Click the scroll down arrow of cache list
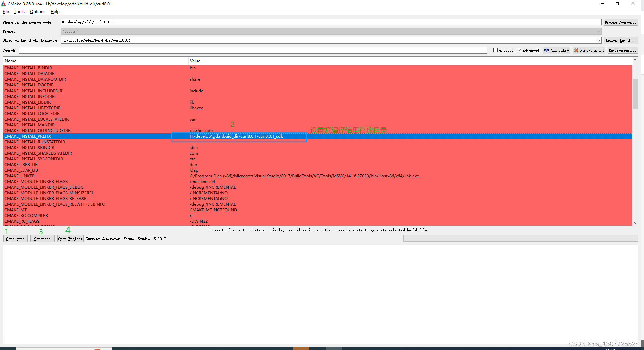The width and height of the screenshot is (644, 350). tap(635, 223)
